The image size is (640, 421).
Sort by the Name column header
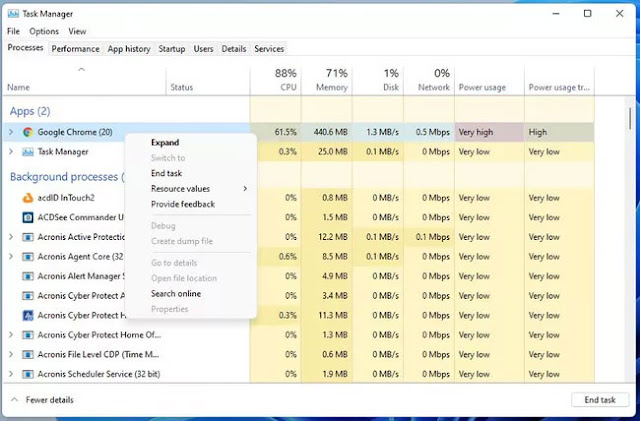click(x=84, y=80)
